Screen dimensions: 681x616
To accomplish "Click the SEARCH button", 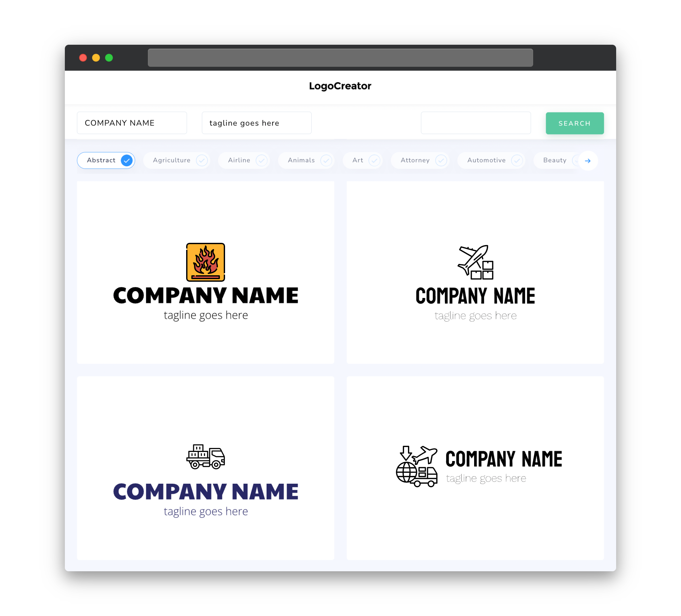I will pos(574,123).
